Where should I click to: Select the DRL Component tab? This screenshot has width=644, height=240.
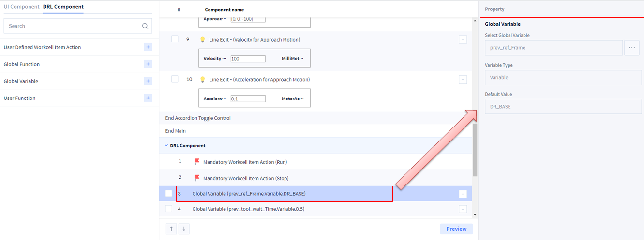[x=63, y=7]
